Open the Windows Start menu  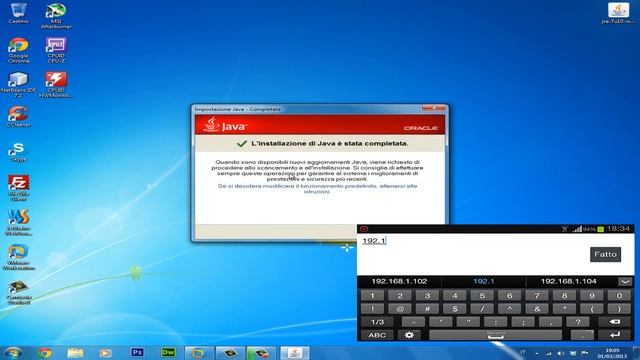coord(12,353)
